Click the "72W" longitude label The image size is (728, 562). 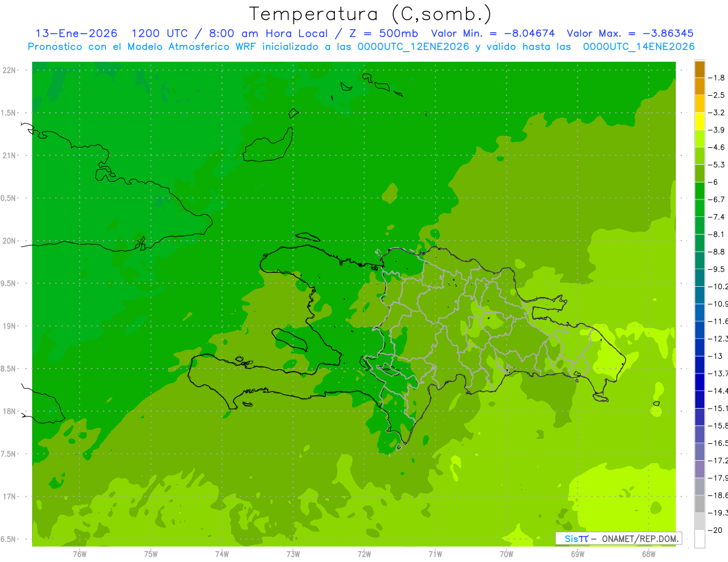[364, 554]
